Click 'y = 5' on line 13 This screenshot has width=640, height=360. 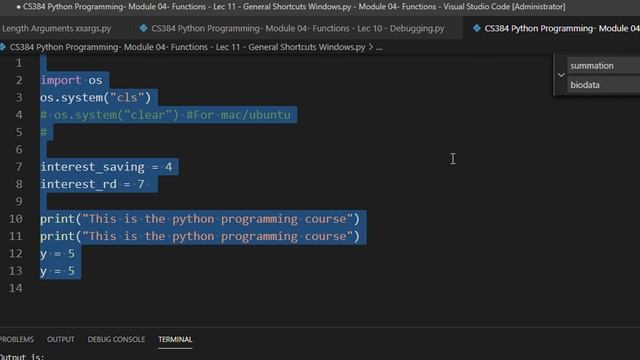coord(57,271)
